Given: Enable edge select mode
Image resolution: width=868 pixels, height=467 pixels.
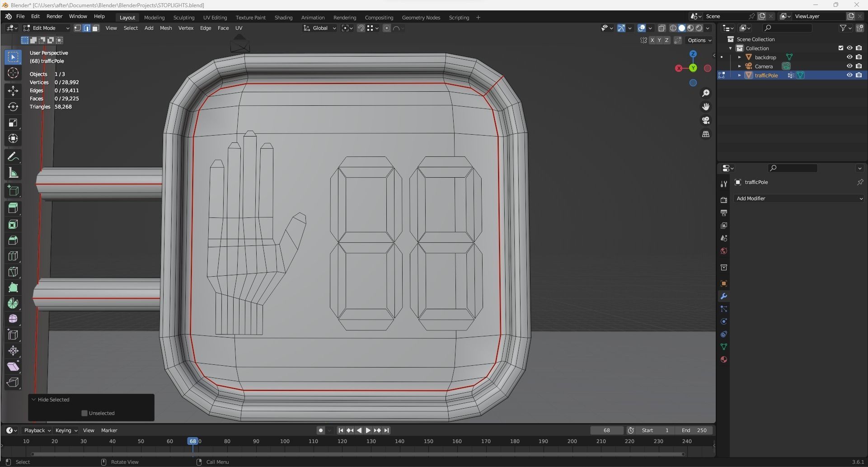Looking at the screenshot, I should click(x=87, y=28).
